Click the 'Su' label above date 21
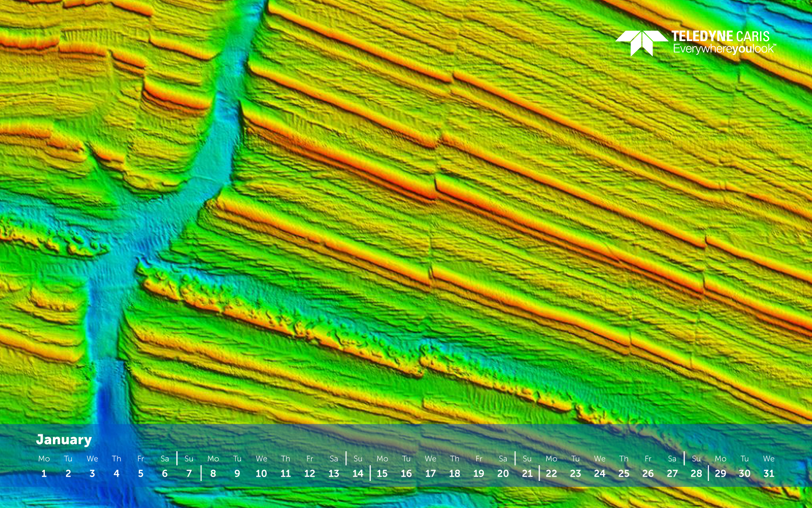The height and width of the screenshot is (508, 812). (527, 459)
